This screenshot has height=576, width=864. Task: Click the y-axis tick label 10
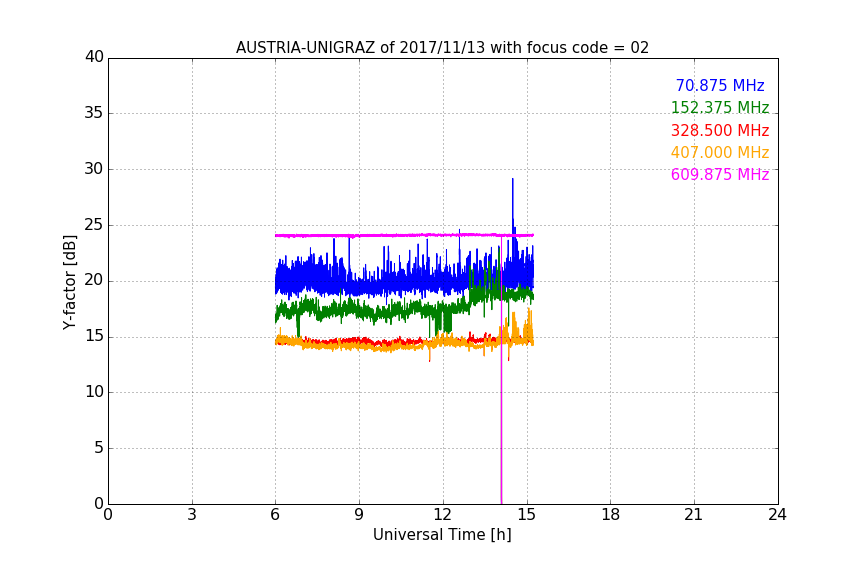pos(94,392)
